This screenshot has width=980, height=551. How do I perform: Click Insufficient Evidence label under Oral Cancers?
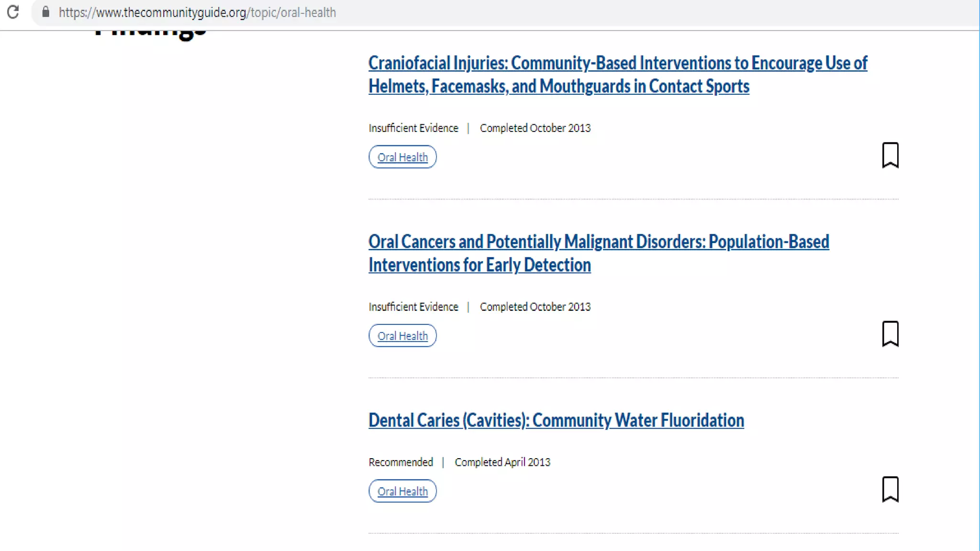(413, 307)
